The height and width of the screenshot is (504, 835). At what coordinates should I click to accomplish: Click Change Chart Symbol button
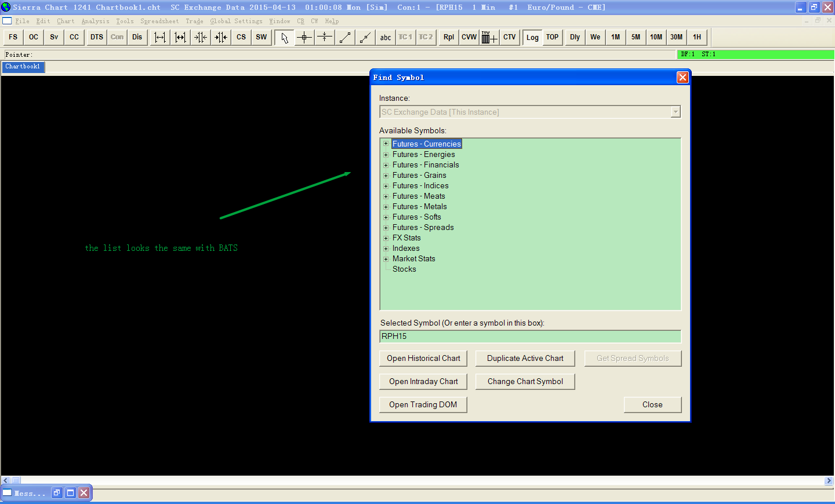click(525, 382)
